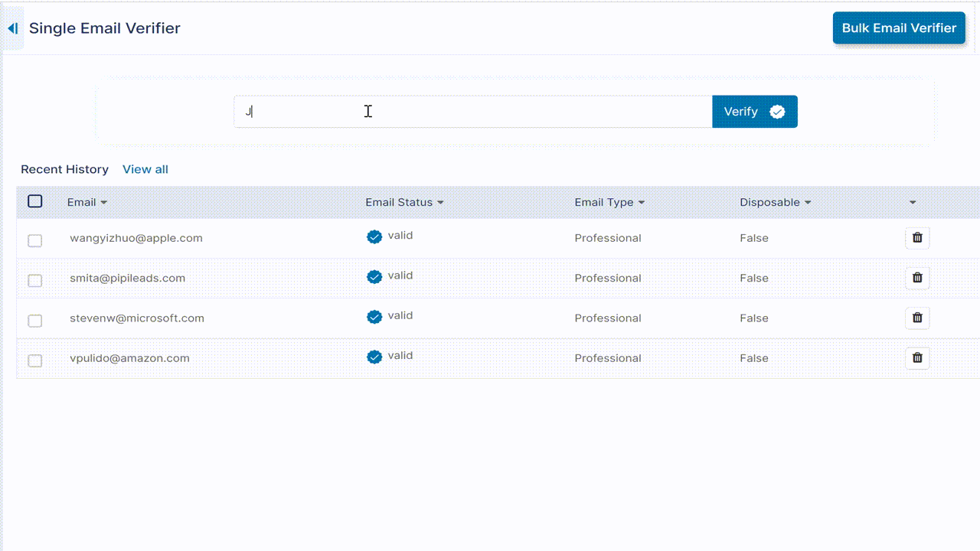Click False disposable value for wangyizhuo@apple.com
980x551 pixels.
pos(754,238)
